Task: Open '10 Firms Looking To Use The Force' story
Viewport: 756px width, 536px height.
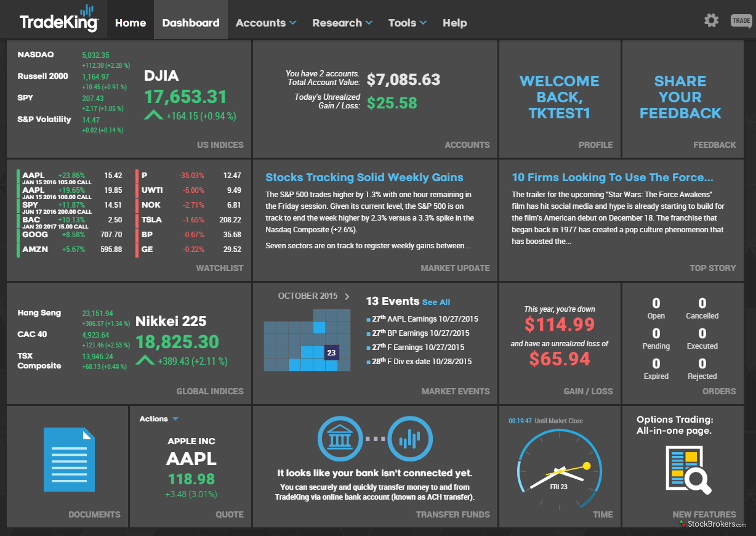Action: 613,177
